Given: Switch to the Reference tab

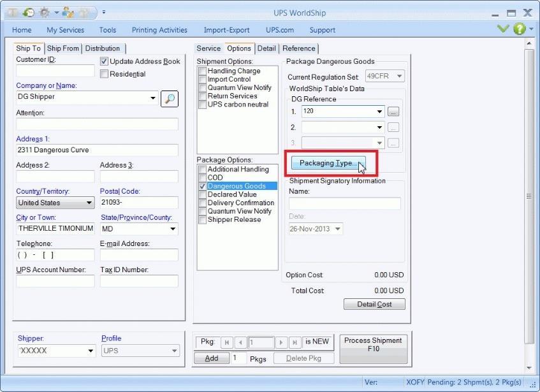Looking at the screenshot, I should point(299,48).
